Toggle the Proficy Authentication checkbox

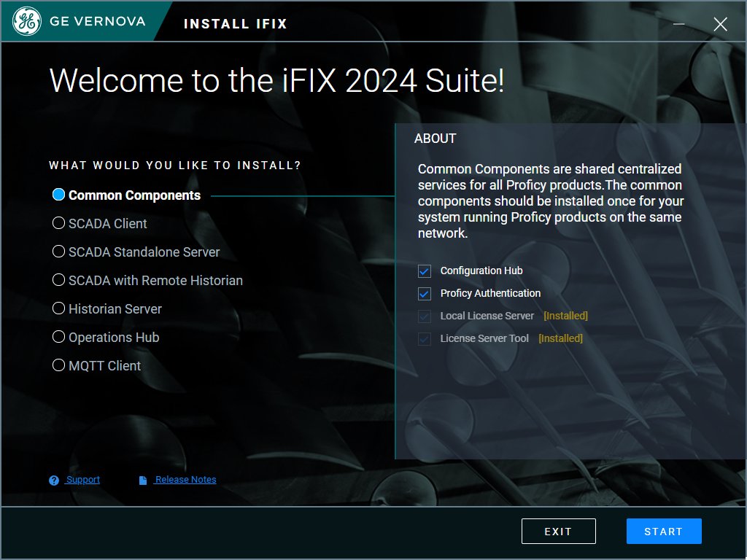(425, 293)
